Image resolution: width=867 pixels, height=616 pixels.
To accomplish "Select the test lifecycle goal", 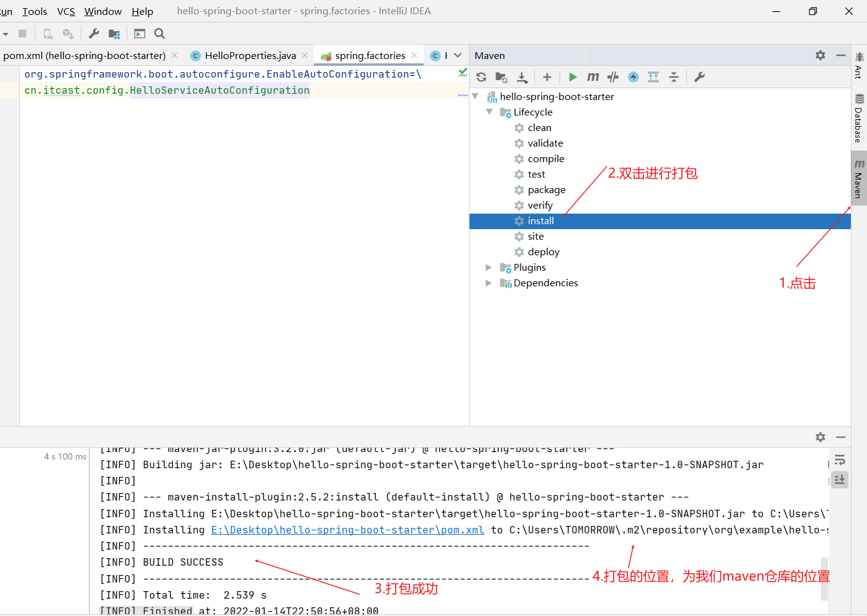I will point(537,174).
